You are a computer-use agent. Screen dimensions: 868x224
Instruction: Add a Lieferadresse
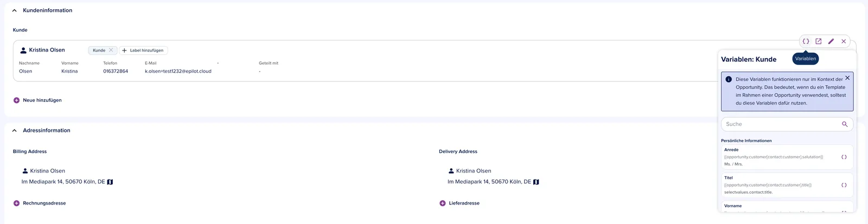459,203
